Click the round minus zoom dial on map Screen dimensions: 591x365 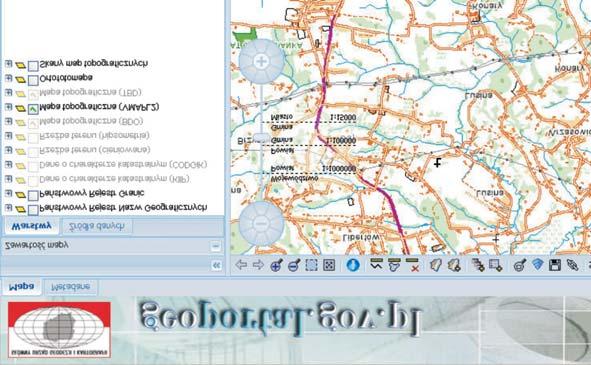(261, 224)
